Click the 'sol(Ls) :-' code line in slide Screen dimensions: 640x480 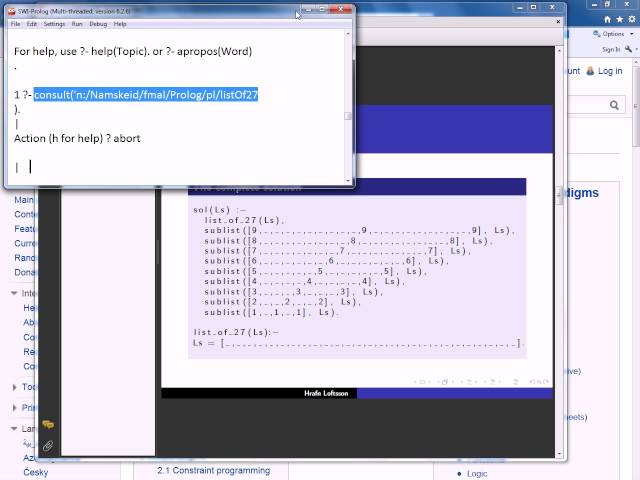220,210
